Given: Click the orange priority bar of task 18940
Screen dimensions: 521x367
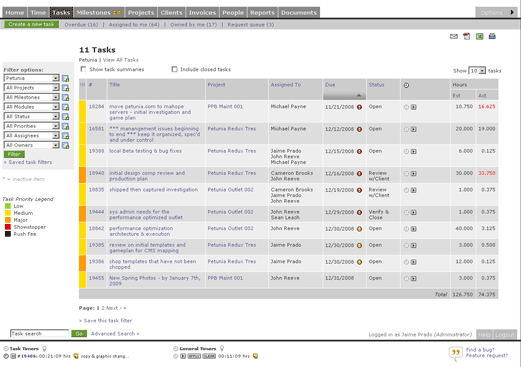Looking at the screenshot, I should [x=82, y=175].
